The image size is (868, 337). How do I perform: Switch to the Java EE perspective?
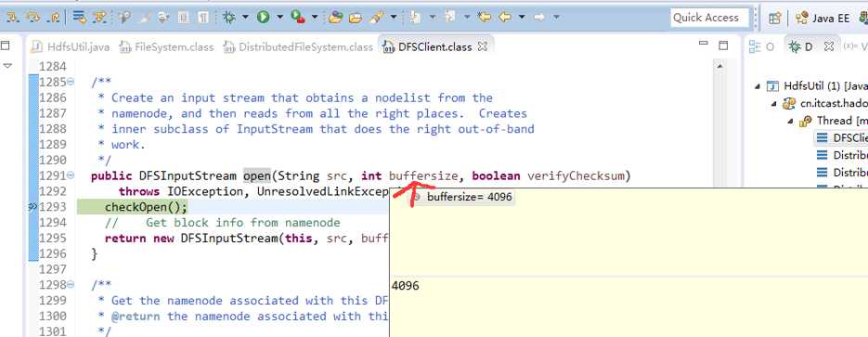[823, 18]
